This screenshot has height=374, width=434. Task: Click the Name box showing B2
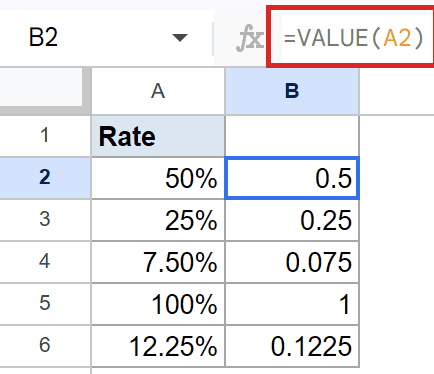(x=106, y=37)
